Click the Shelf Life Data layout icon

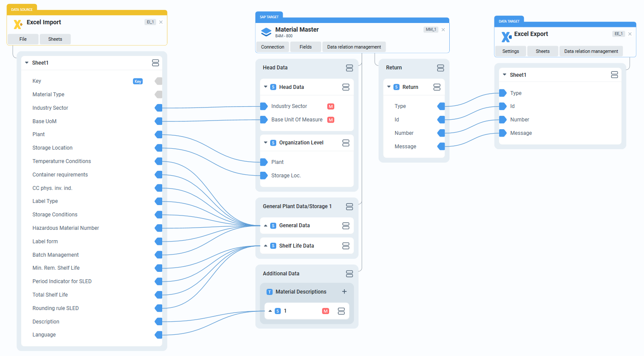pyautogui.click(x=346, y=246)
